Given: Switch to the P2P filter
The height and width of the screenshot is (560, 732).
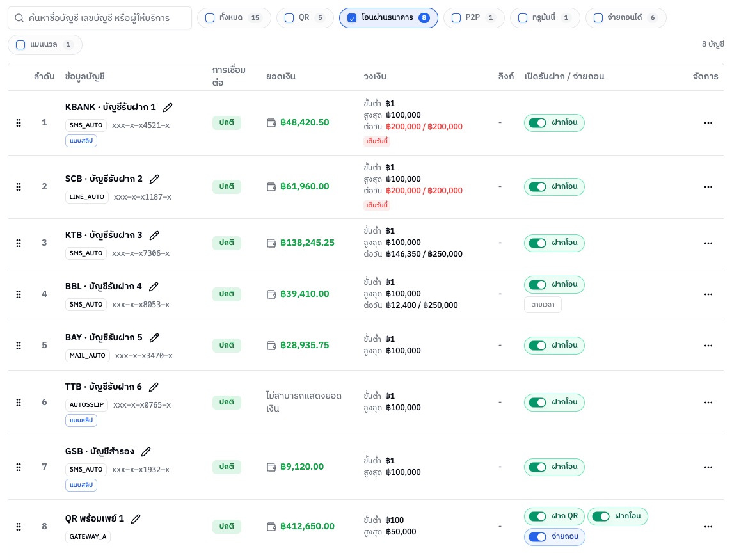Looking at the screenshot, I should [x=474, y=18].
